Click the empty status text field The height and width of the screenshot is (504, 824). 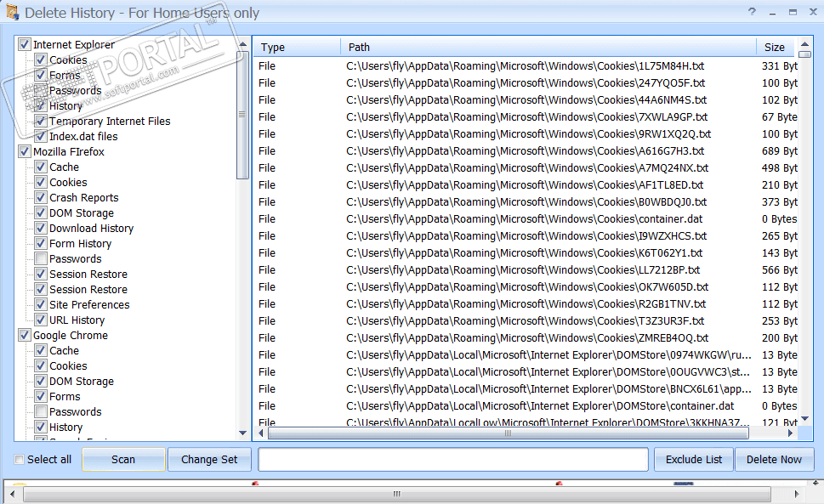(453, 459)
